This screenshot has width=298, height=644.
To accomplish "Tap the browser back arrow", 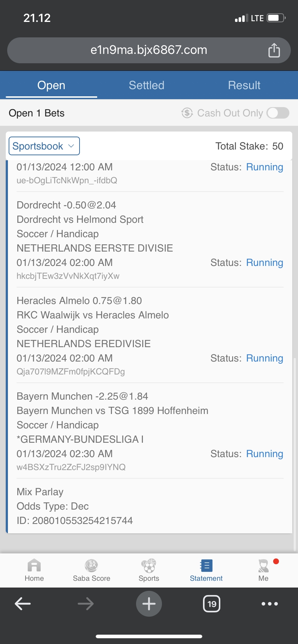I will [x=23, y=604].
